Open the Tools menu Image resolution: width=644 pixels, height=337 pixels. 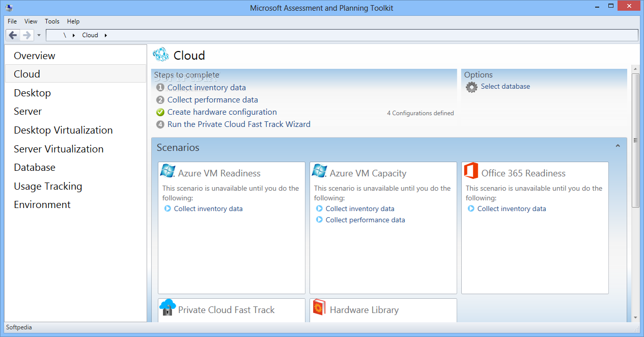(x=52, y=21)
